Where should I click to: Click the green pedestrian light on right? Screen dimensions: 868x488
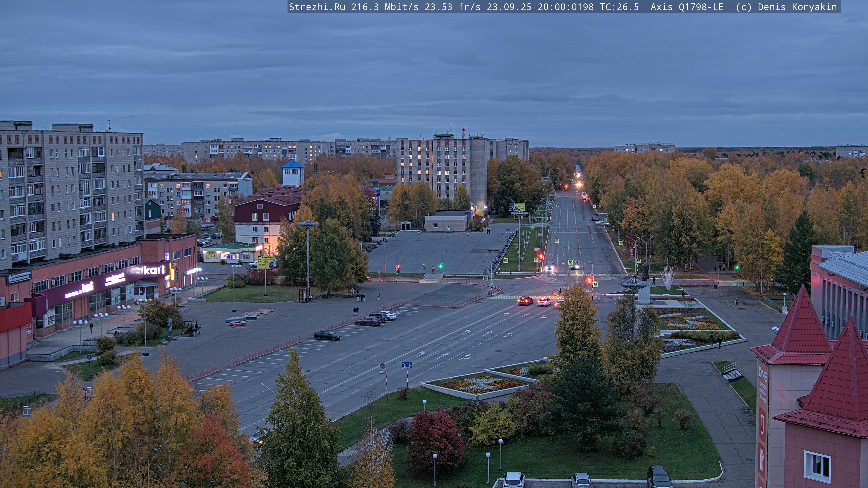[737, 267]
